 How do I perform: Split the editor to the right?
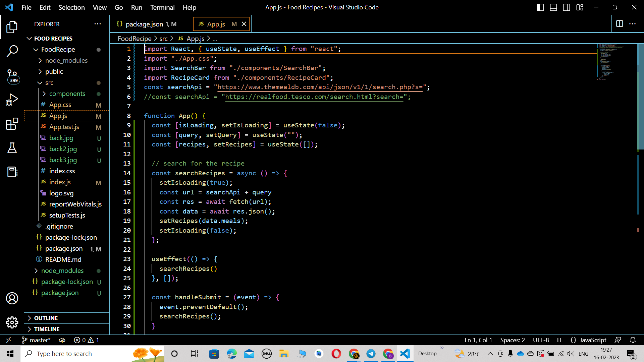point(620,24)
